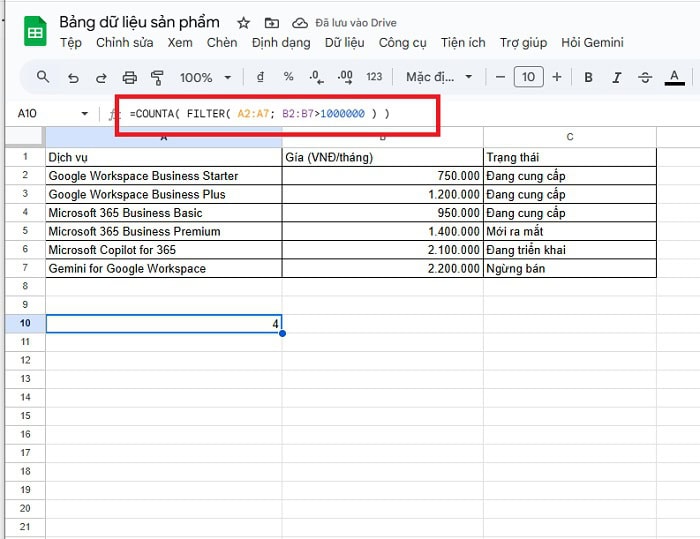
Task: Redo the last action
Action: coord(101,78)
